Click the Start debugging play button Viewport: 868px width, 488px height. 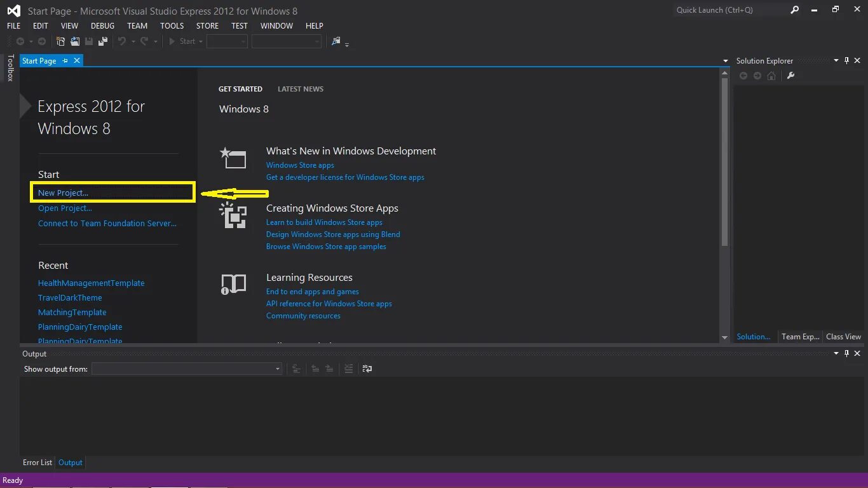click(172, 41)
